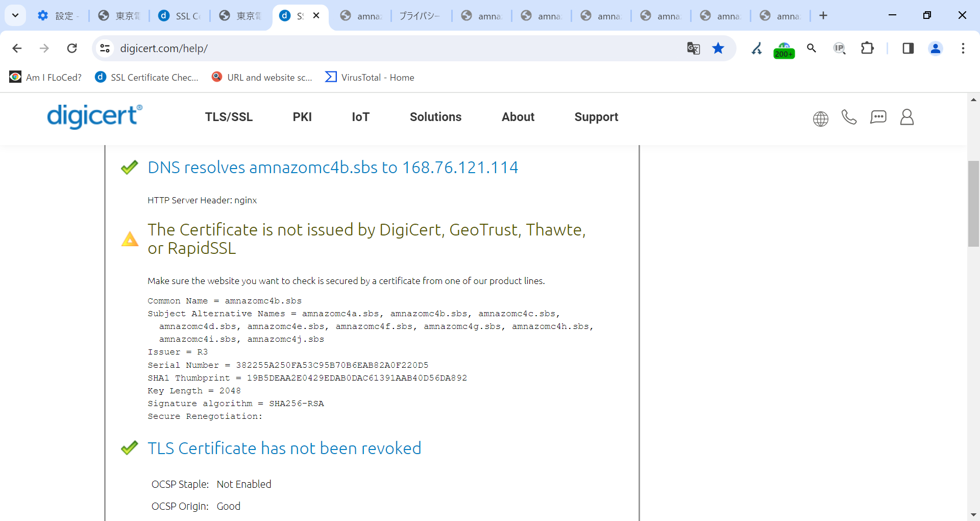Click the user account icon
Screen dimensions: 980x521
(x=907, y=117)
